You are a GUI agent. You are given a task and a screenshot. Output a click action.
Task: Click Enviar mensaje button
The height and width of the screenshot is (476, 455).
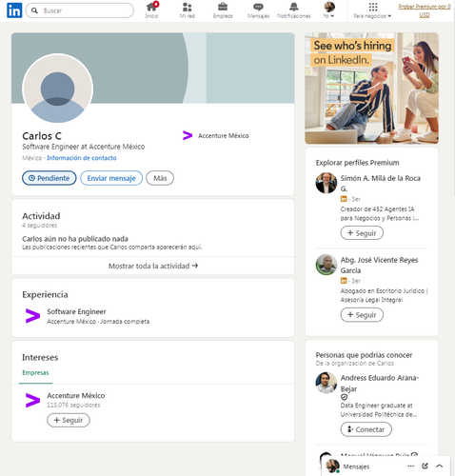(x=111, y=178)
